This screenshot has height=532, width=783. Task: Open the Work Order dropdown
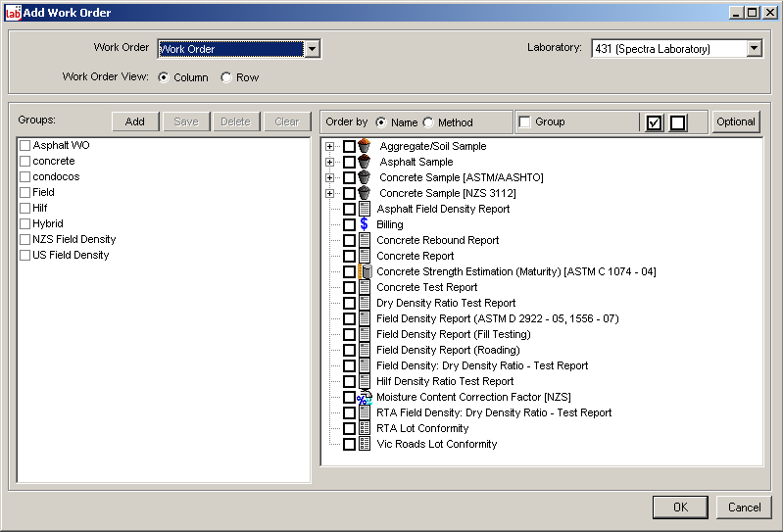coord(312,49)
